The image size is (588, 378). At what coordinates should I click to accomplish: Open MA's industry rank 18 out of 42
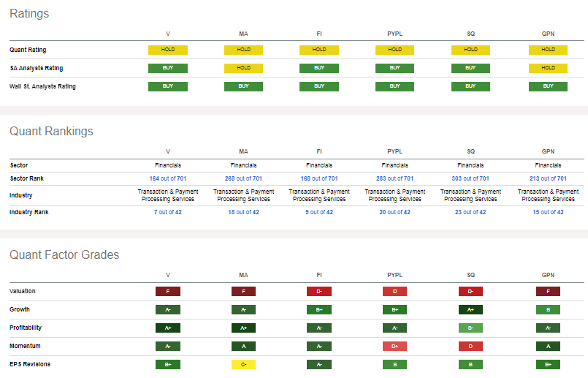(243, 212)
